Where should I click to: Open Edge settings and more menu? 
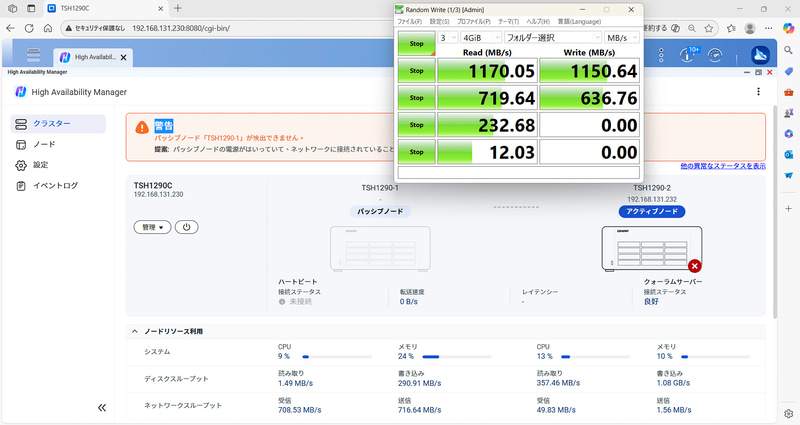tap(768, 28)
